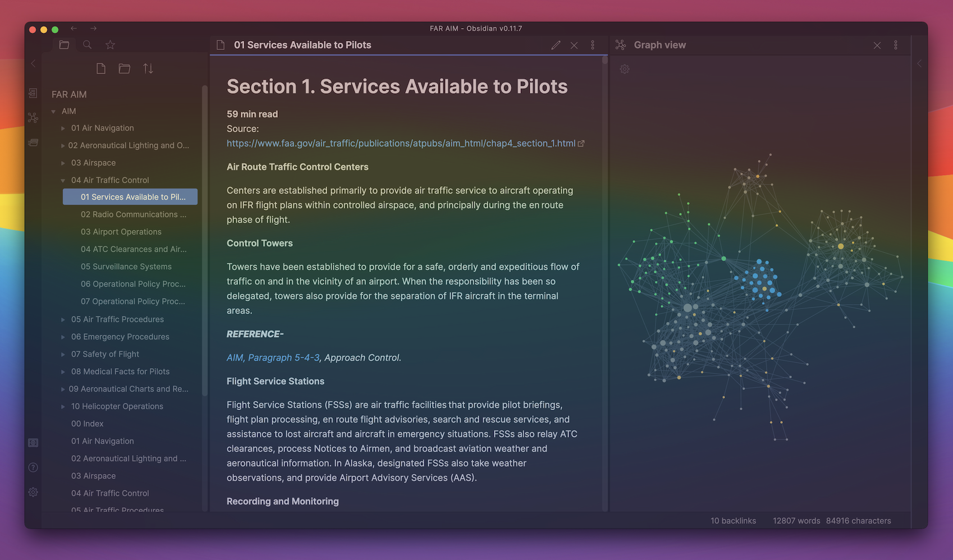The image size is (953, 560).
Task: Open the Starred tab in sidebar
Action: 110,45
